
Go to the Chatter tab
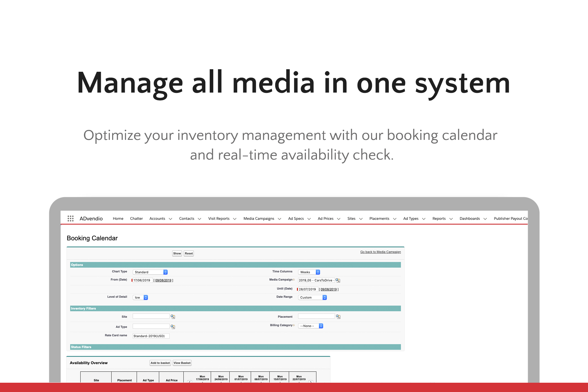(x=136, y=218)
